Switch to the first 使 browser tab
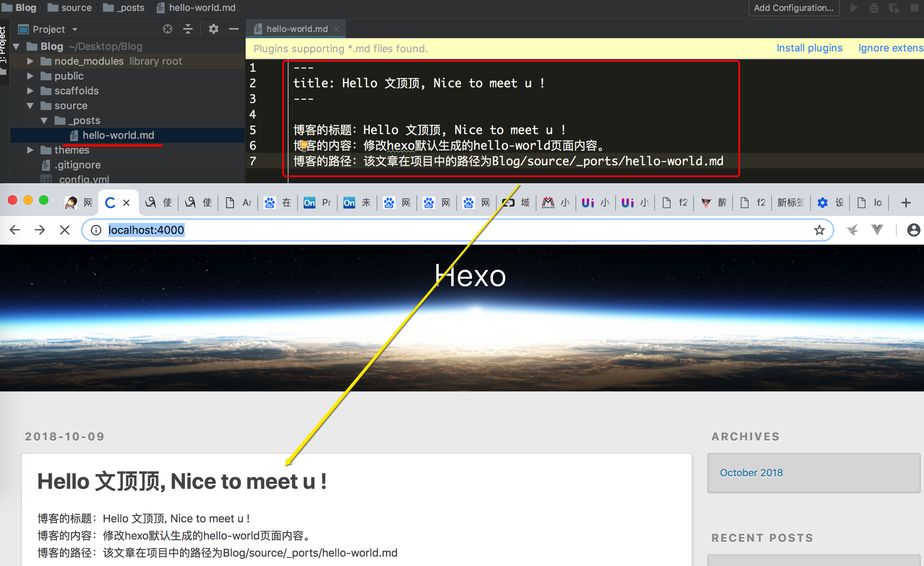The height and width of the screenshot is (566, 924). click(x=159, y=203)
